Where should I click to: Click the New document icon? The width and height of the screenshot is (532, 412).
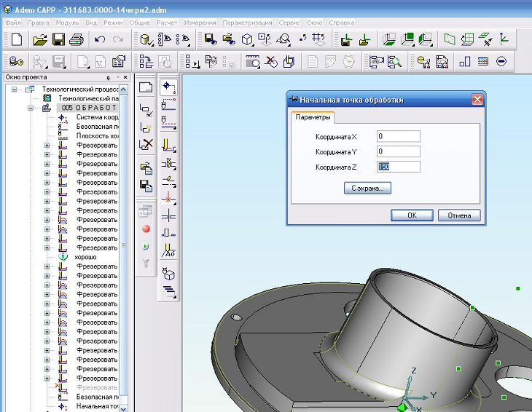pos(16,39)
